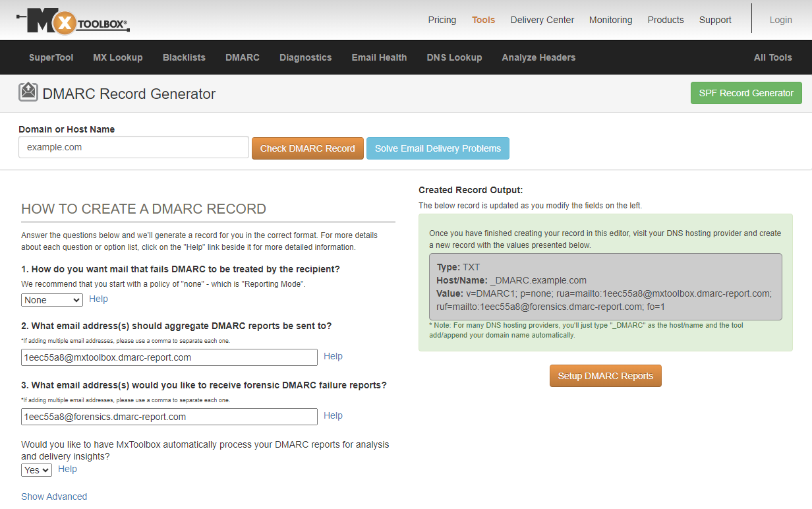Viewport: 812px width, 509px height.
Task: Click Help beside forensic reports email field
Action: (x=333, y=415)
